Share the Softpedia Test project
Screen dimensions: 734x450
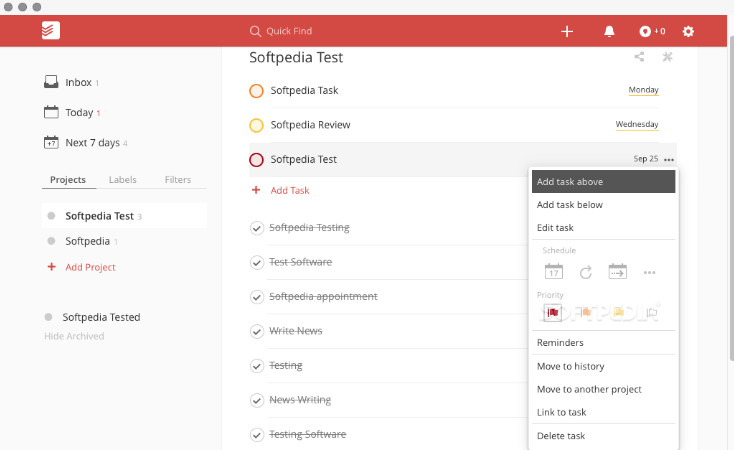[640, 58]
